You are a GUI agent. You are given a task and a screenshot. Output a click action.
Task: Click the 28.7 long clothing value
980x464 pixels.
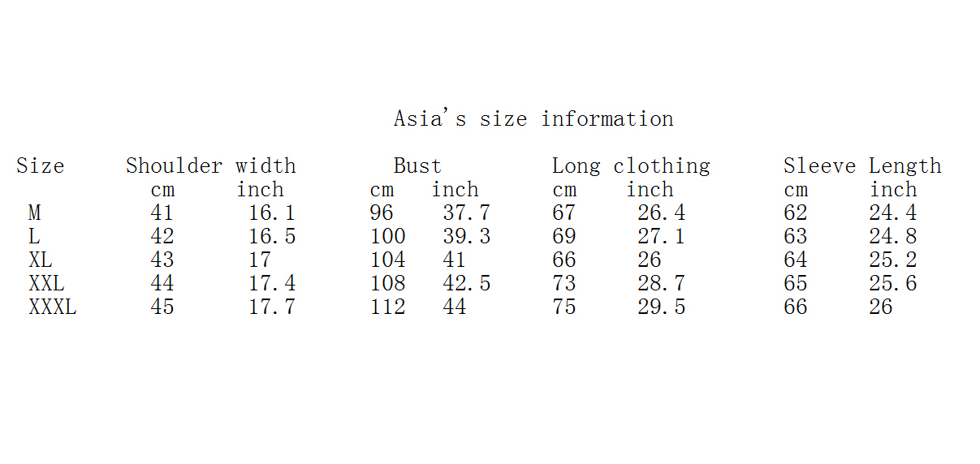coord(661,284)
